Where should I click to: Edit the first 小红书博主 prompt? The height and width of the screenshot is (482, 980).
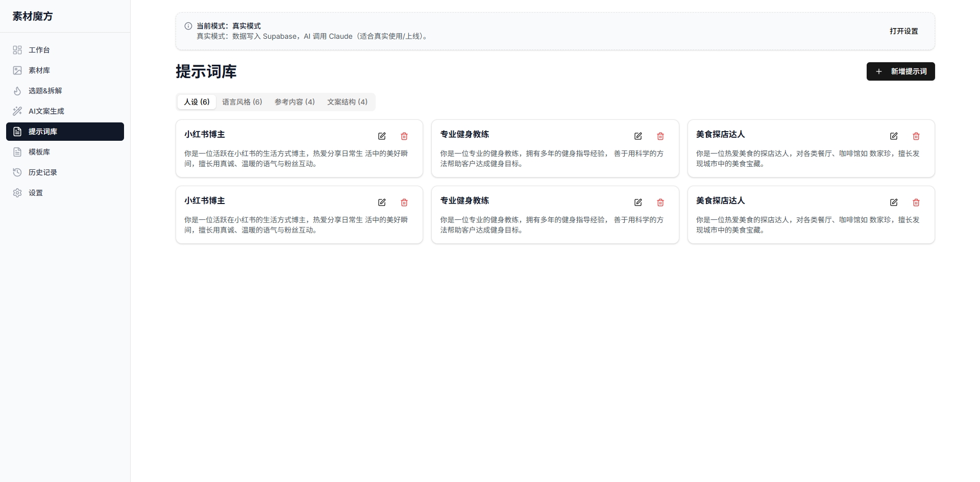[382, 136]
